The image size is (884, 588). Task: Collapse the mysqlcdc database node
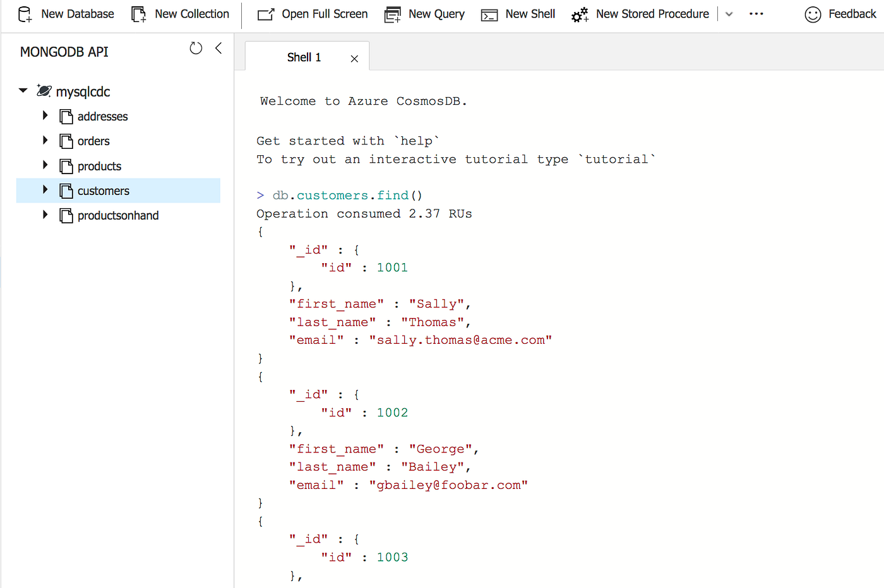(x=23, y=91)
